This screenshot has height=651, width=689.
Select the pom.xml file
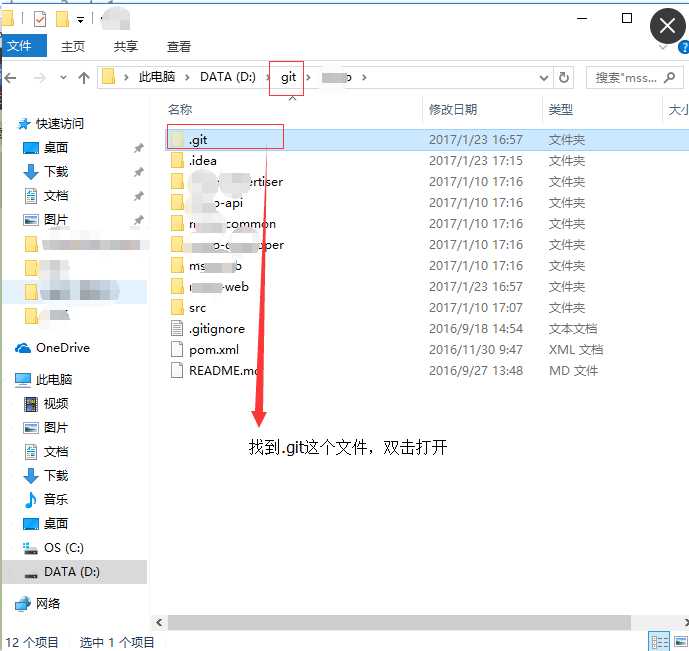[x=214, y=350]
